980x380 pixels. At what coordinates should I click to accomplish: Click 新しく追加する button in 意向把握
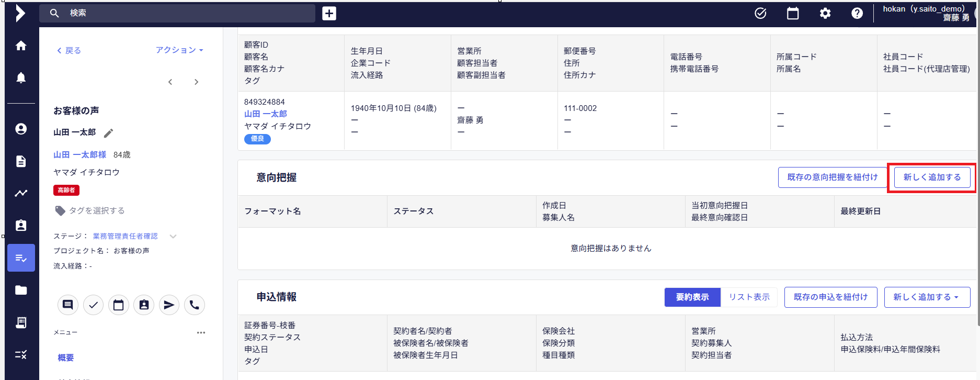coord(932,177)
